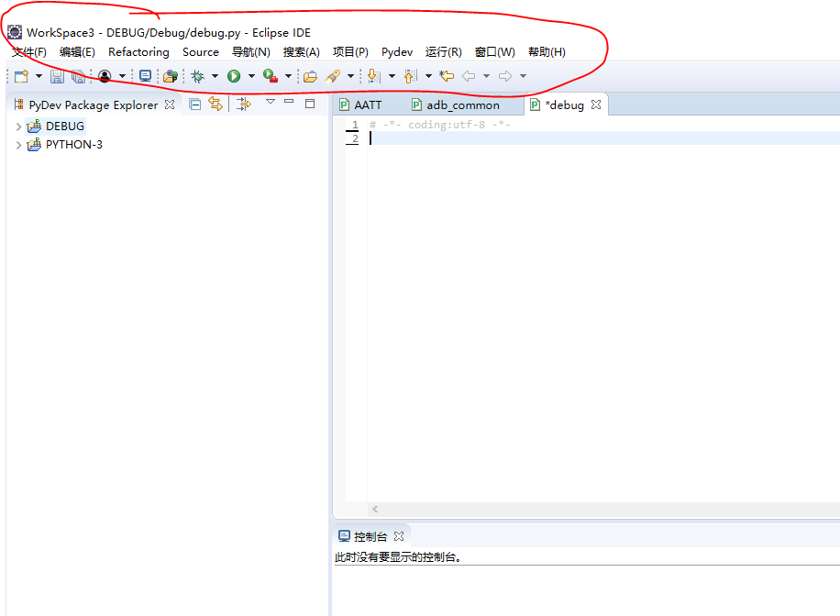Screen dimensions: 840x616
Task: Switch to the adb_common editor tab
Action: 463,105
